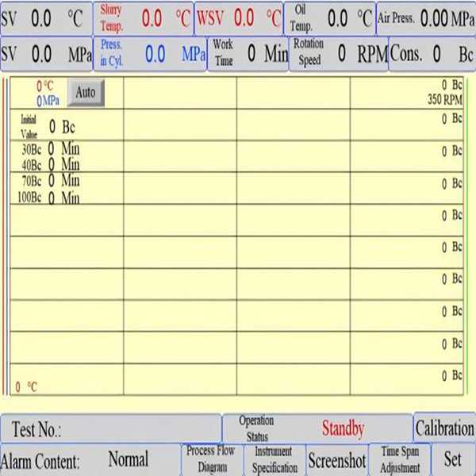Open the Instrument Specification page
The image size is (476, 476).
point(274,459)
